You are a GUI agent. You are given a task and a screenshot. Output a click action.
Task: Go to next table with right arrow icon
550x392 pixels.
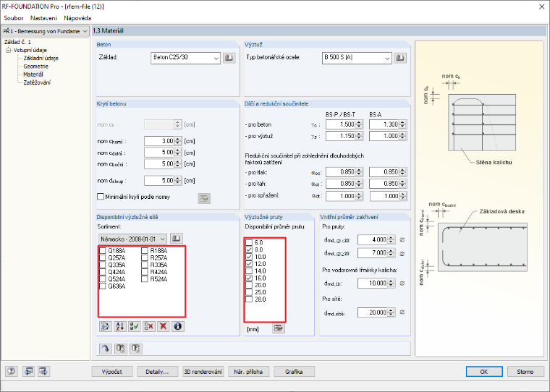(44, 371)
